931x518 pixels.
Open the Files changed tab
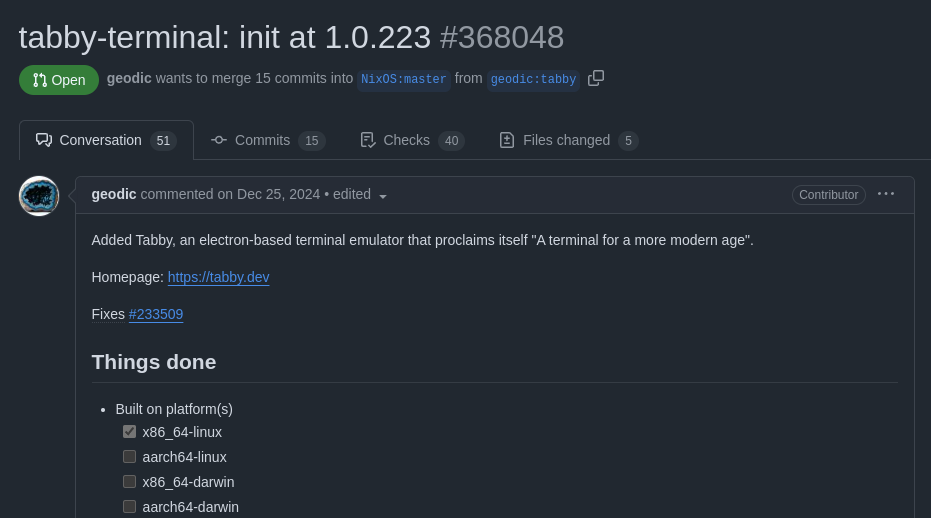point(569,140)
